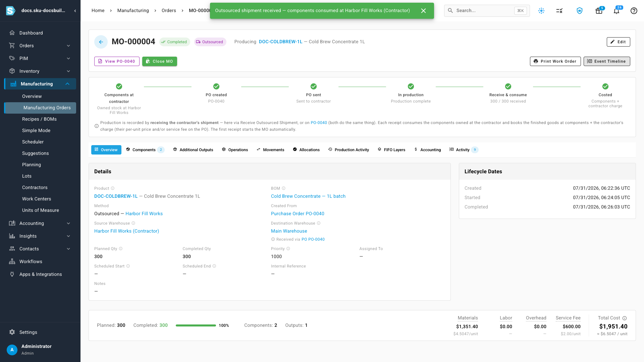Open Cold Brew Concentrate — 1L batch BOM link
Image resolution: width=644 pixels, height=362 pixels.
pyautogui.click(x=308, y=196)
